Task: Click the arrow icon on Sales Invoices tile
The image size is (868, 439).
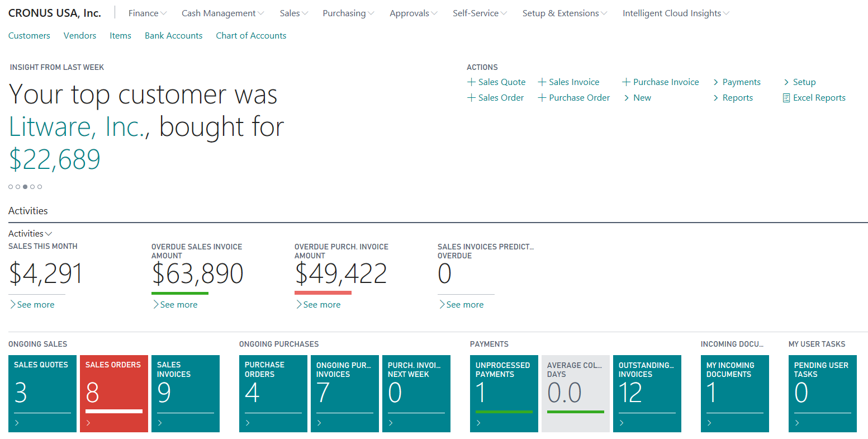Action: coord(160,423)
